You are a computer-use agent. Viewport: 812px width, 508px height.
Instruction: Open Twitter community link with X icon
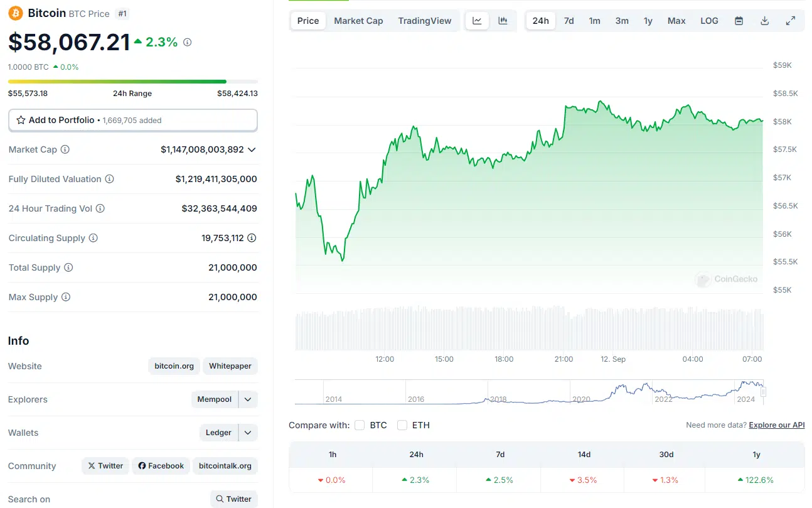pos(105,466)
